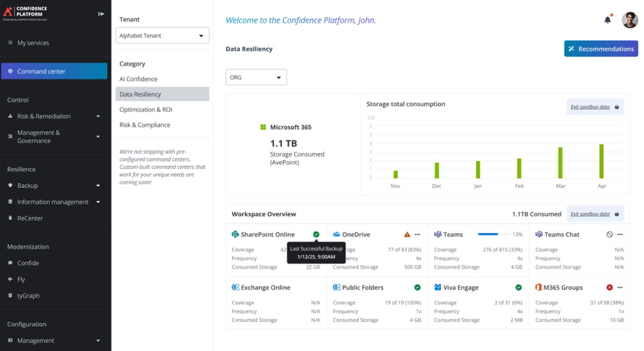Click the Public Folders app icon
The height and width of the screenshot is (351, 644).
pos(337,287)
